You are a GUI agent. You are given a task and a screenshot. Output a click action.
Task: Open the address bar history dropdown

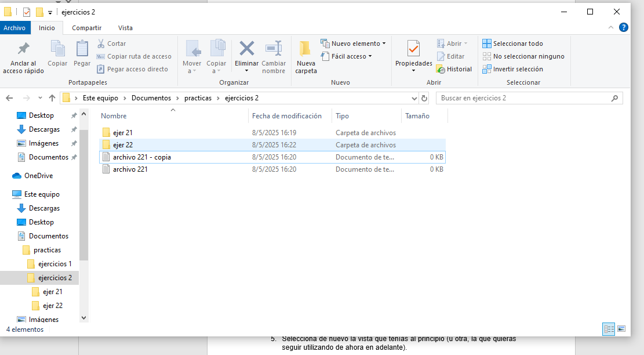414,98
